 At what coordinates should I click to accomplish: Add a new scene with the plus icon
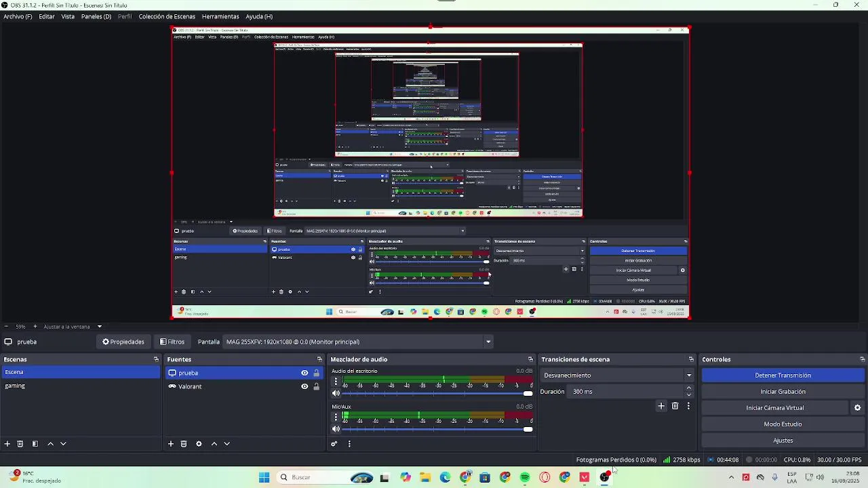[7, 444]
